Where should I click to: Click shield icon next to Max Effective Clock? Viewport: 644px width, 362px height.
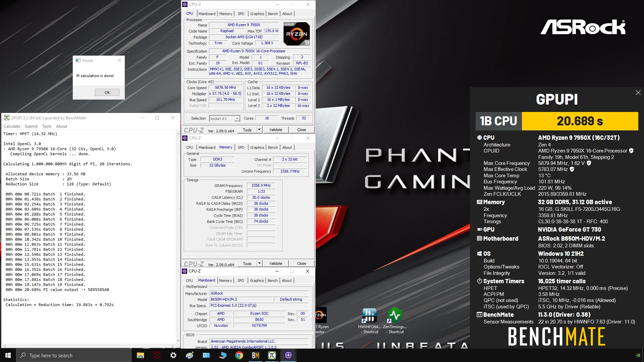572,169
